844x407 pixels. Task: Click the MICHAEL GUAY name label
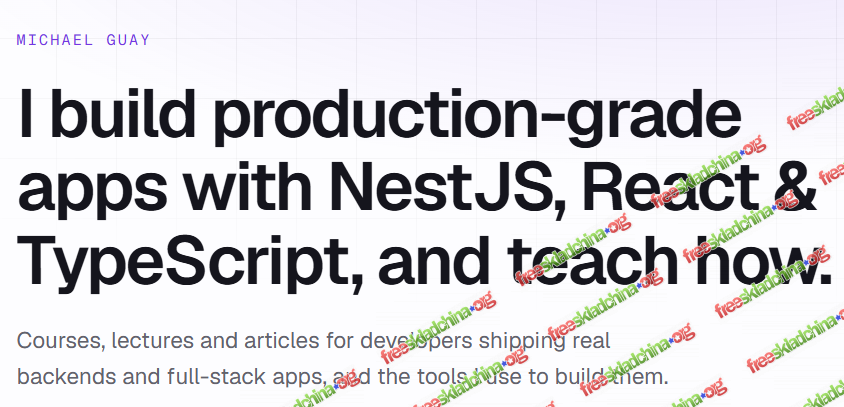[x=83, y=40]
